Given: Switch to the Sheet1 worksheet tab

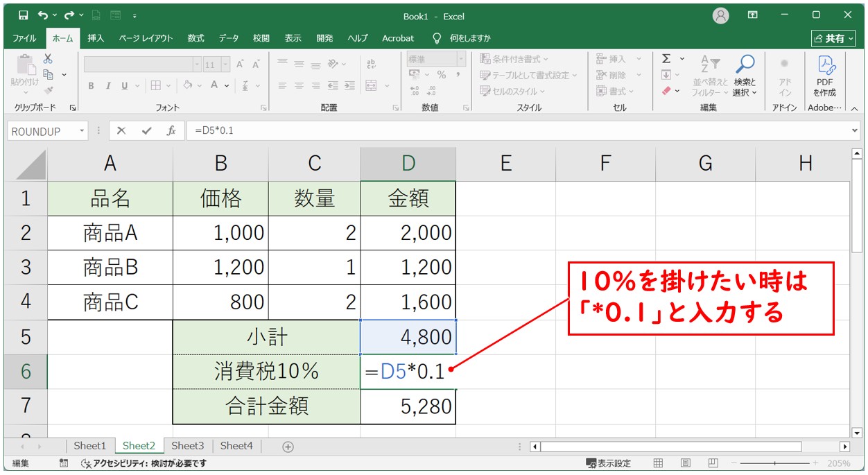Looking at the screenshot, I should pos(90,446).
